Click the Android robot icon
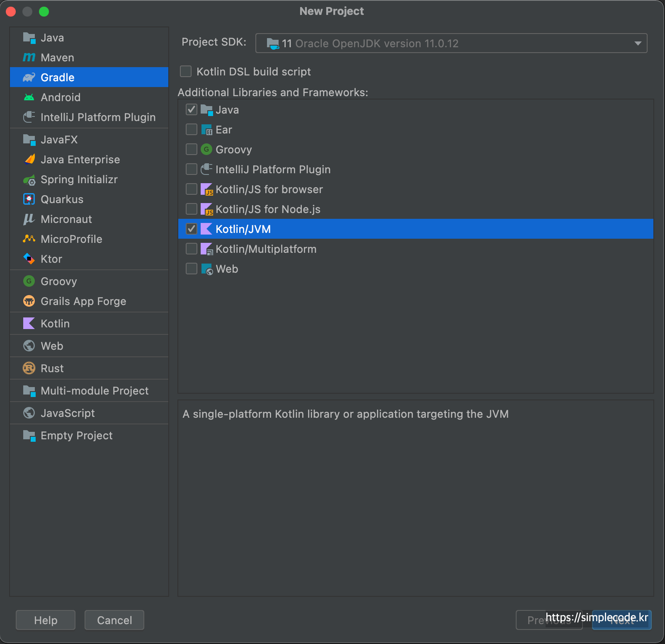 point(29,97)
